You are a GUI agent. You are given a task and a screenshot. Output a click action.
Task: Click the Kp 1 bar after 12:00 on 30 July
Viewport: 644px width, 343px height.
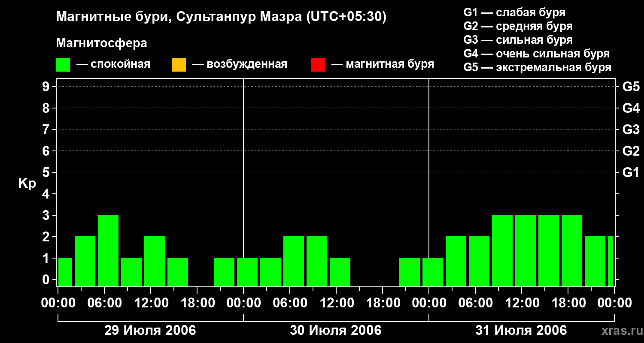340,272
